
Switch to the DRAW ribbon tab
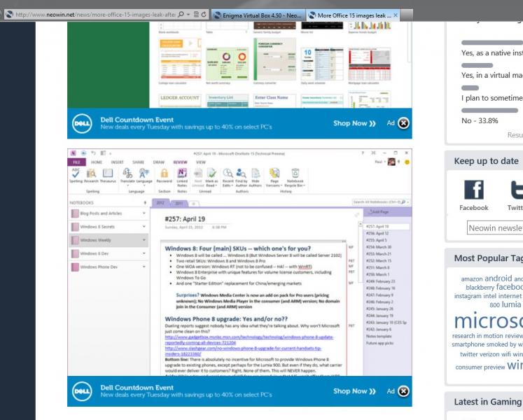(159, 162)
